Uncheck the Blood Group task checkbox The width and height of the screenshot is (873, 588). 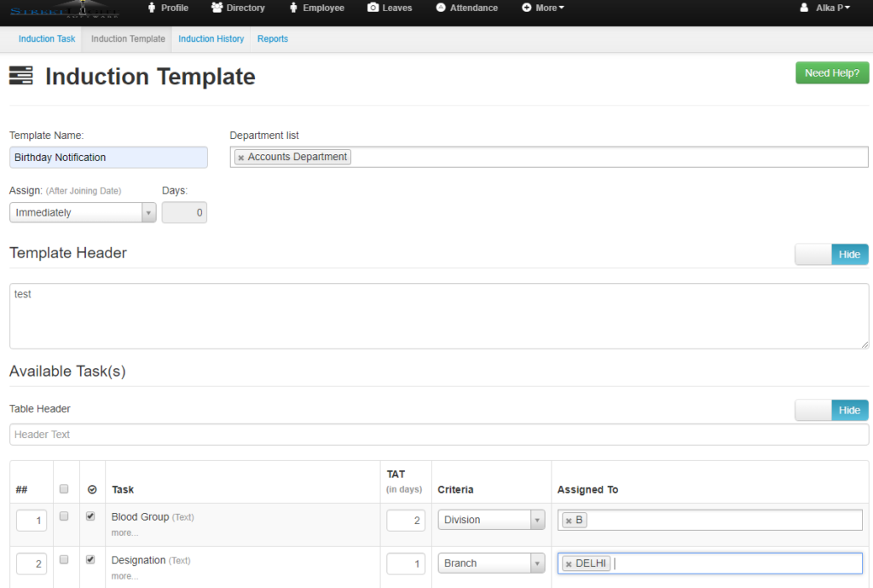pyautogui.click(x=91, y=515)
